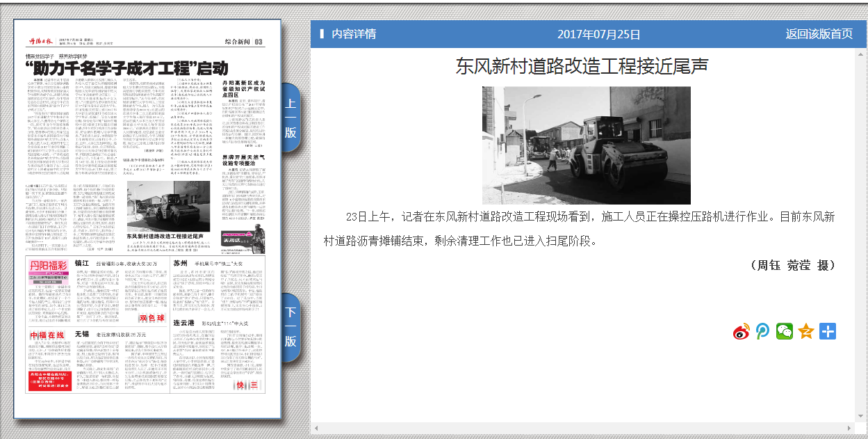Share article via WeChat icon
The image size is (868, 439).
785,331
